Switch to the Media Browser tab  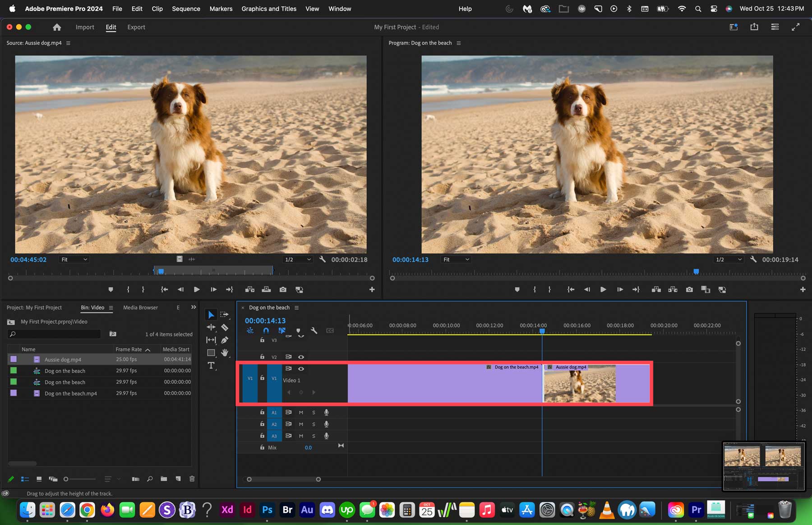(x=140, y=307)
